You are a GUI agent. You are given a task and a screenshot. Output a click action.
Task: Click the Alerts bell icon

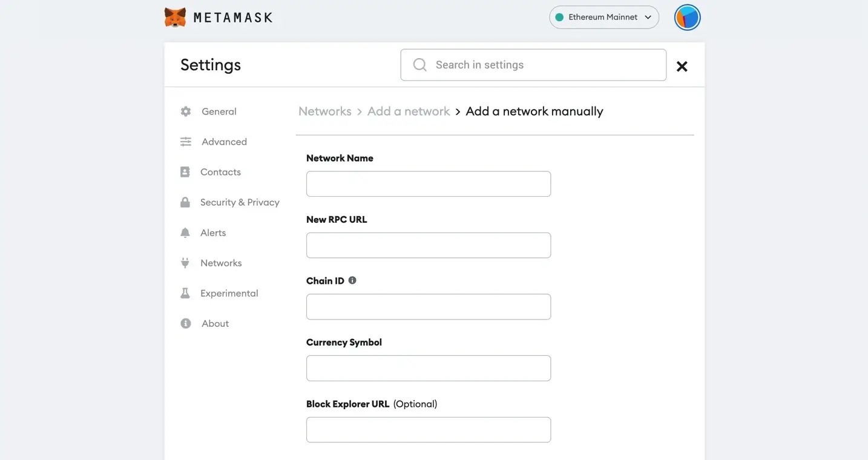point(185,232)
